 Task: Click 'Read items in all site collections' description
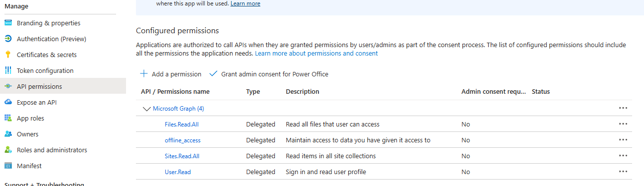coord(331,156)
